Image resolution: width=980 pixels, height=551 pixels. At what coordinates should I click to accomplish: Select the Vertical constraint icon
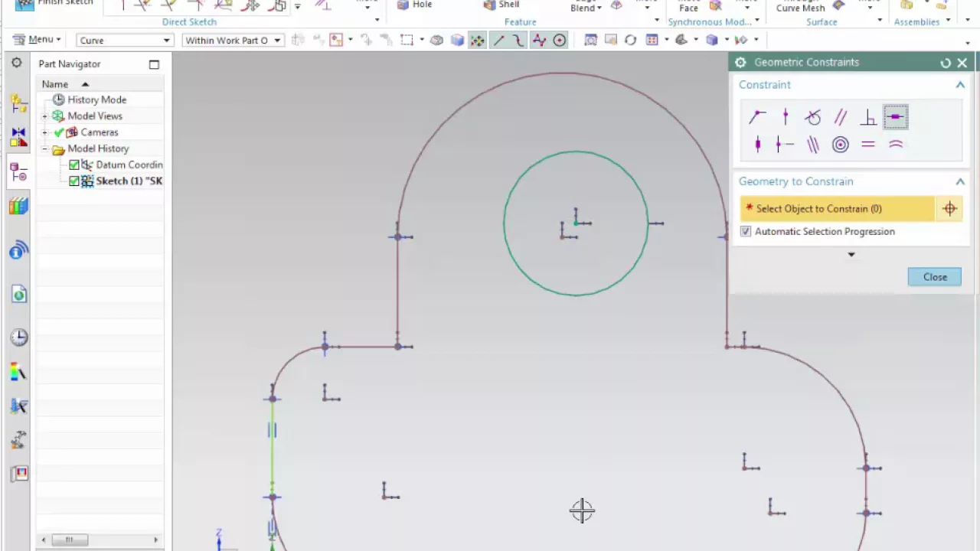(757, 145)
